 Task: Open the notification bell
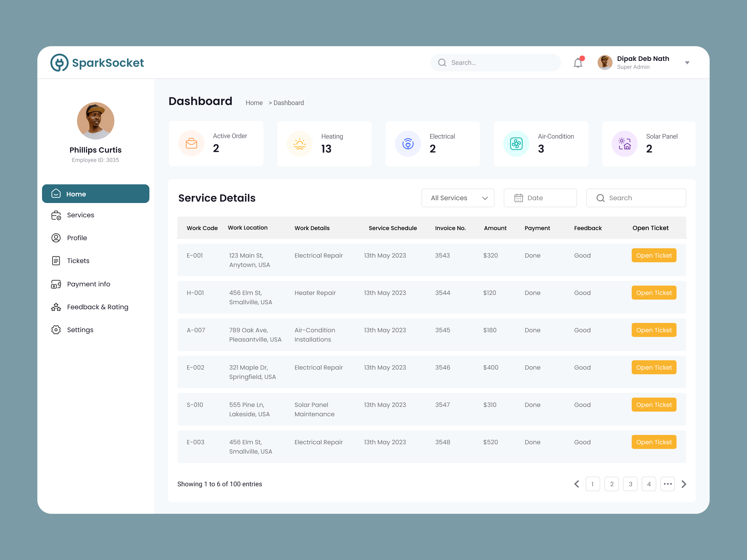tap(578, 63)
